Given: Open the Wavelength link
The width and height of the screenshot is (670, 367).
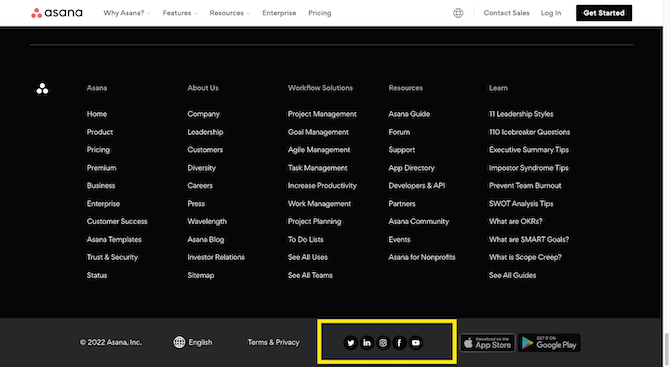Looking at the screenshot, I should [x=207, y=221].
